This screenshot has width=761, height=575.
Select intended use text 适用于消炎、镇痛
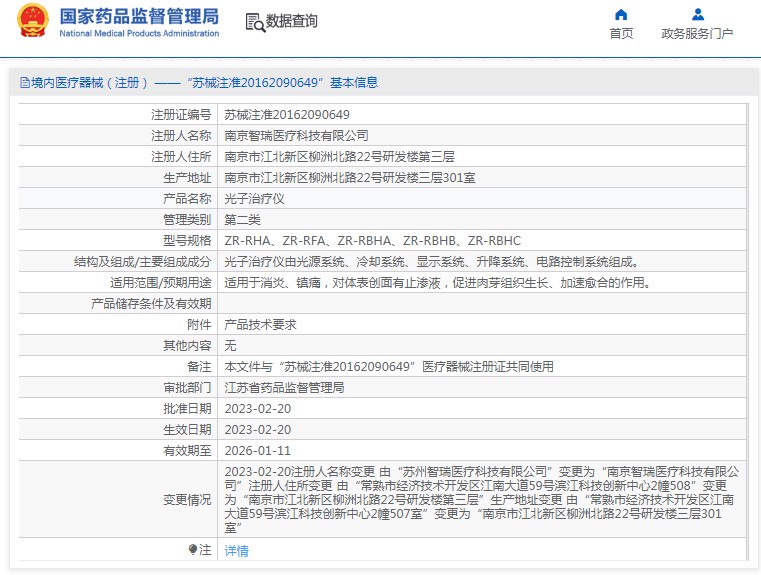437,282
